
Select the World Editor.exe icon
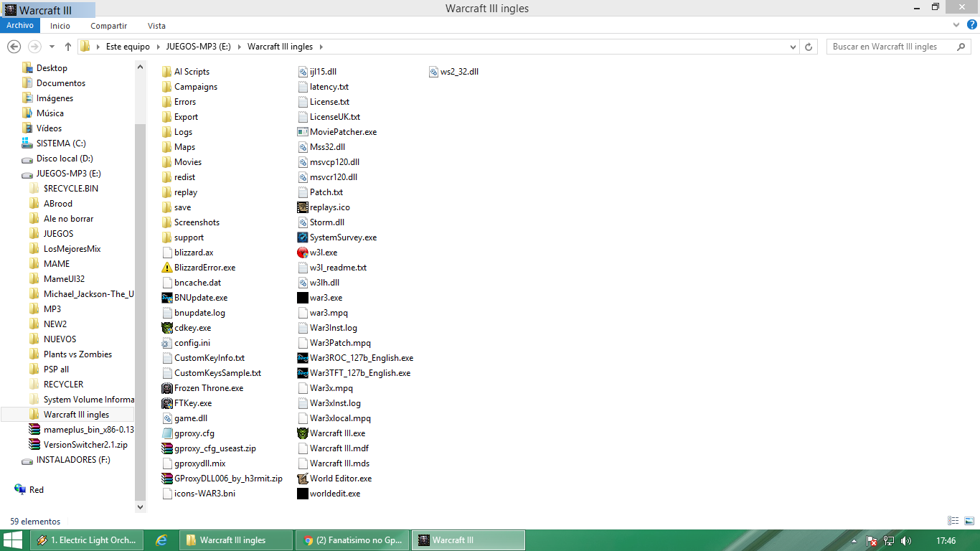coord(303,479)
